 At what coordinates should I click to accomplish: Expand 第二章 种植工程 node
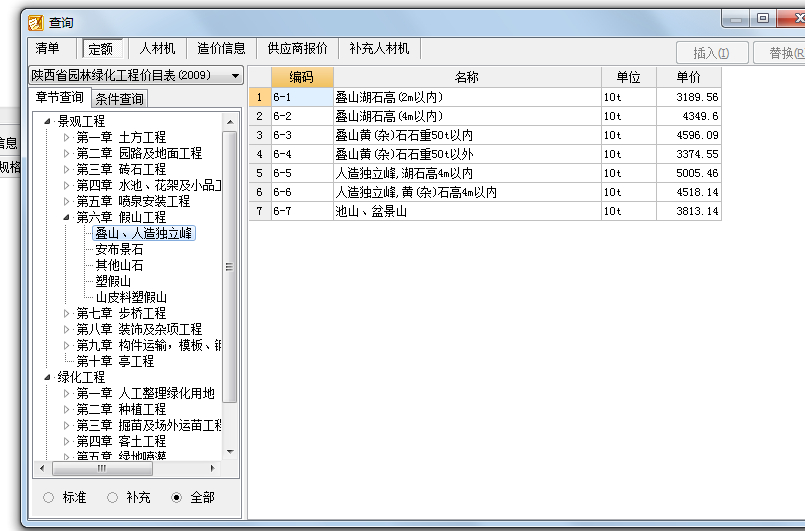[x=66, y=409]
